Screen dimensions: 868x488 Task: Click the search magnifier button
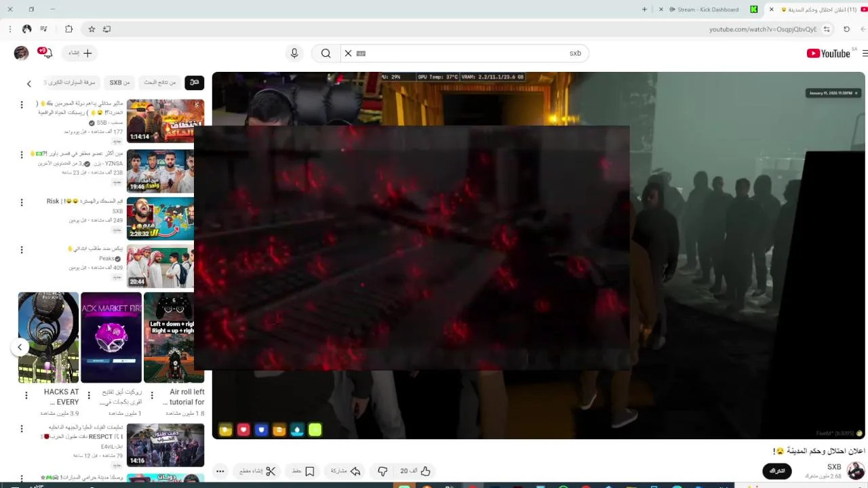point(326,54)
